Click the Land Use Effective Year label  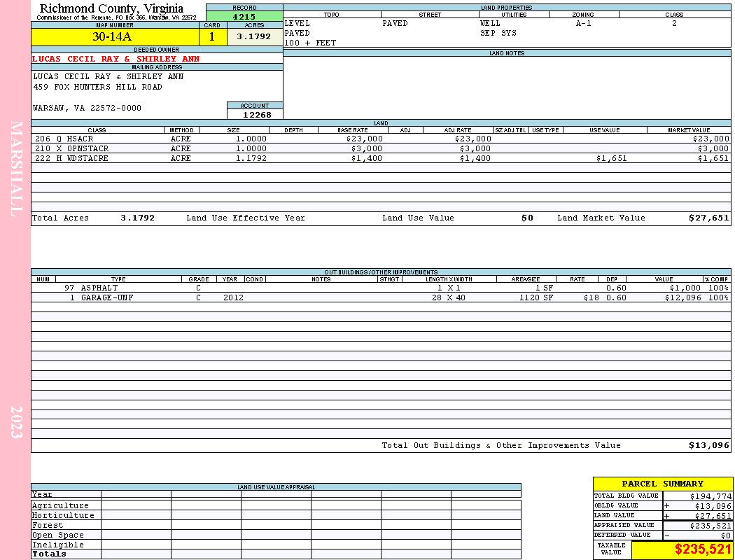click(246, 218)
